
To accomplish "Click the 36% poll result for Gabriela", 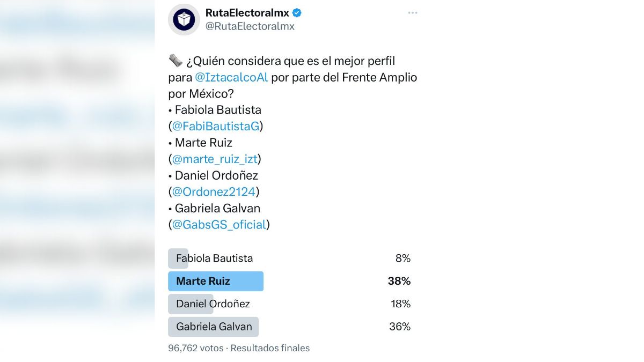I will (x=399, y=327).
